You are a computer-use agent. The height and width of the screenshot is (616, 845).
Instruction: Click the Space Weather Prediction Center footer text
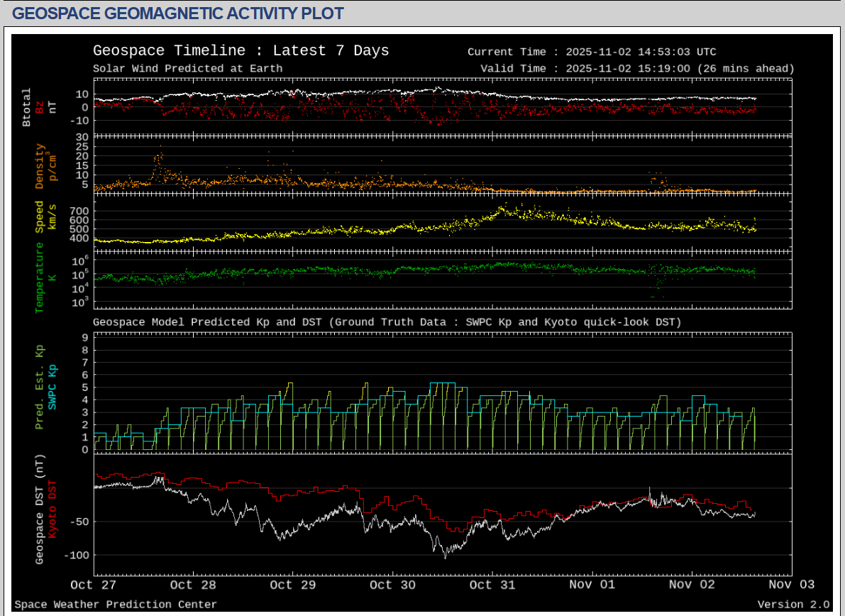pos(116,605)
